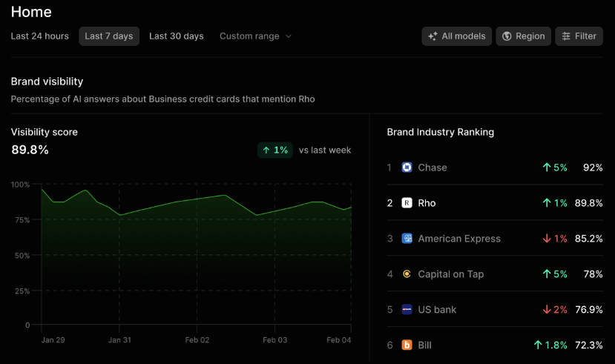The height and width of the screenshot is (364, 615).
Task: Click the Brand visibility heading
Action: coord(47,82)
